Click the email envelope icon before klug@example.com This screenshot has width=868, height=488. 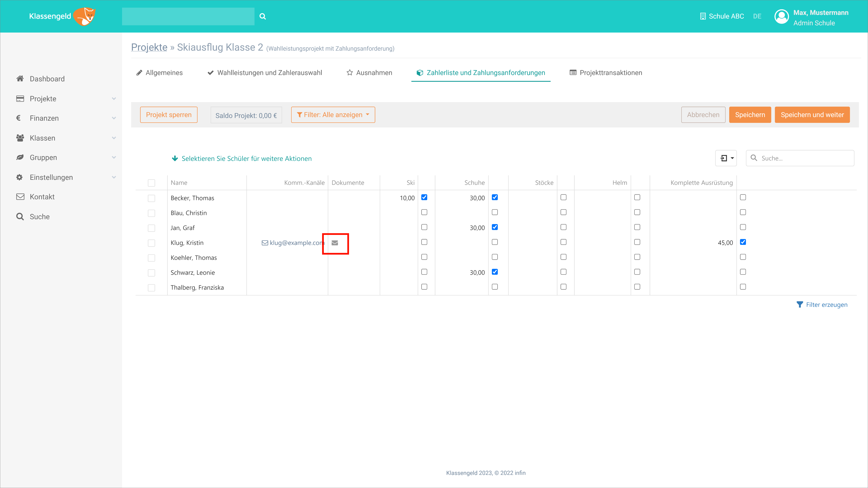click(265, 243)
